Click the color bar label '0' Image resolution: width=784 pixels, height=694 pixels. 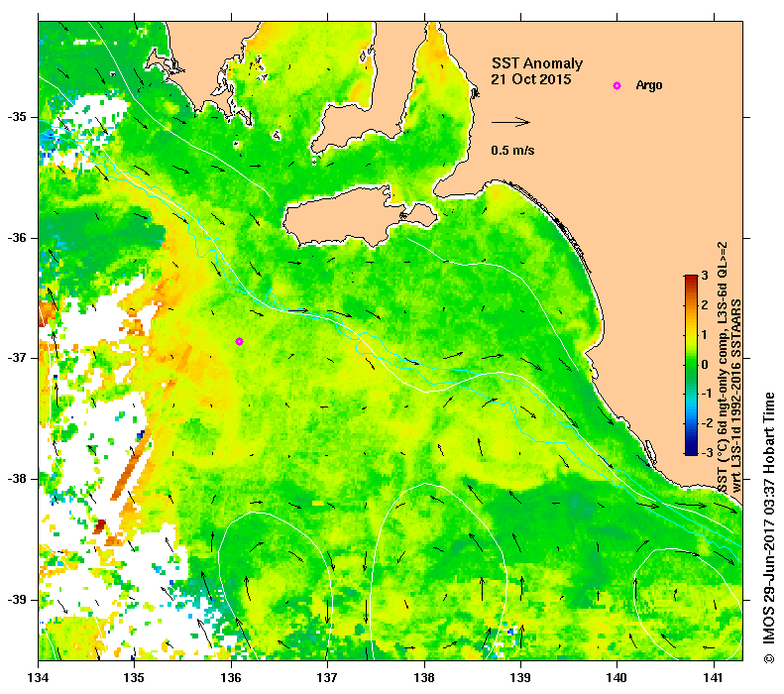click(x=705, y=365)
